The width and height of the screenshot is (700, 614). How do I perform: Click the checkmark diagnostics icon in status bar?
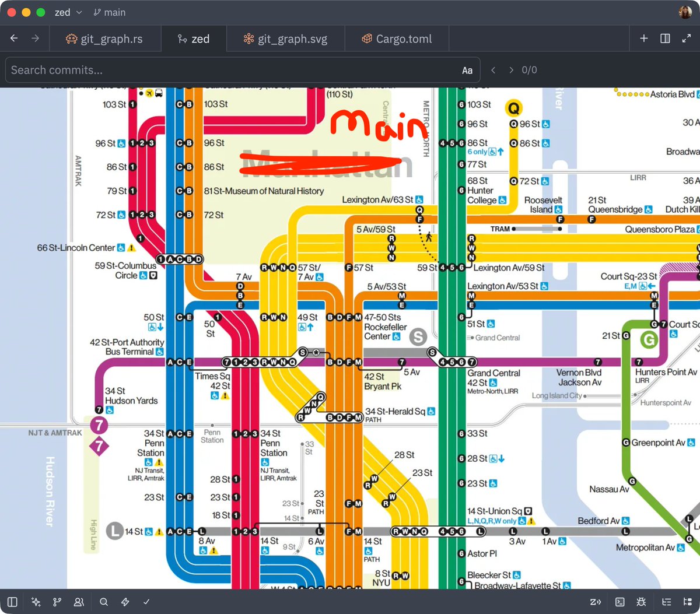(146, 602)
